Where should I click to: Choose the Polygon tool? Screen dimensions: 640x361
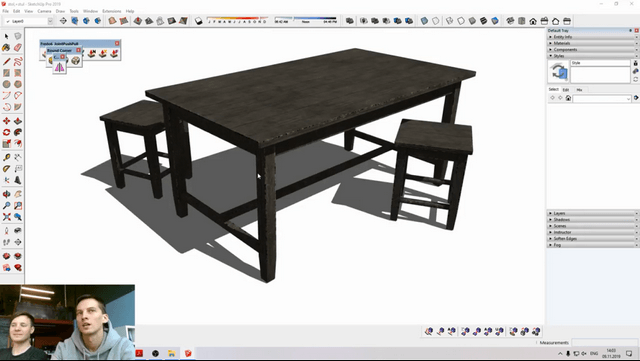click(x=18, y=85)
